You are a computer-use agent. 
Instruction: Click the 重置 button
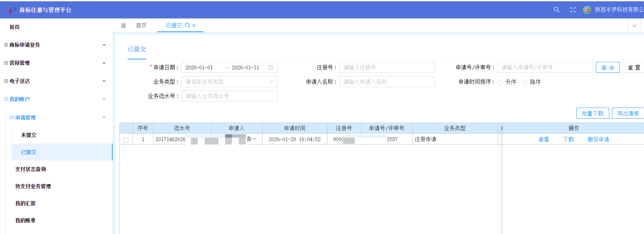tap(634, 67)
